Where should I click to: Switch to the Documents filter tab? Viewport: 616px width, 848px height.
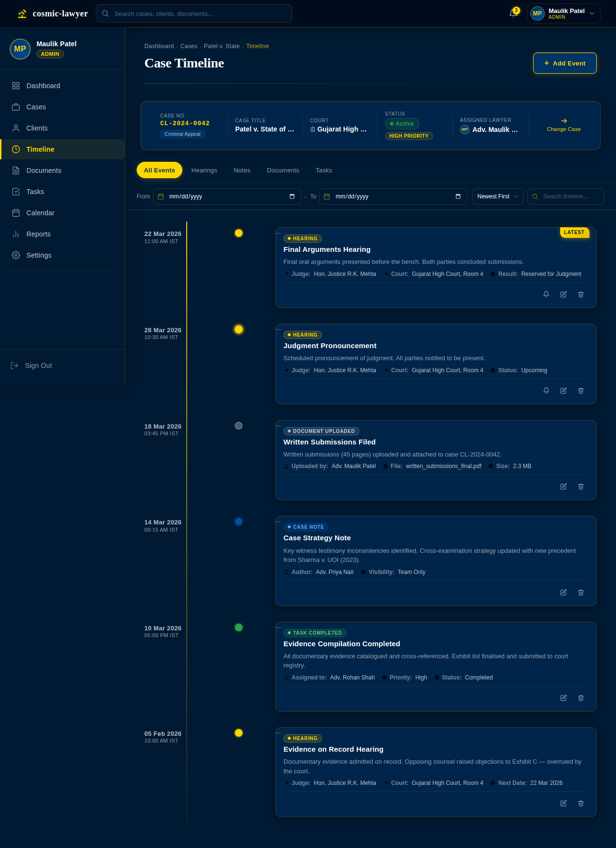click(283, 170)
